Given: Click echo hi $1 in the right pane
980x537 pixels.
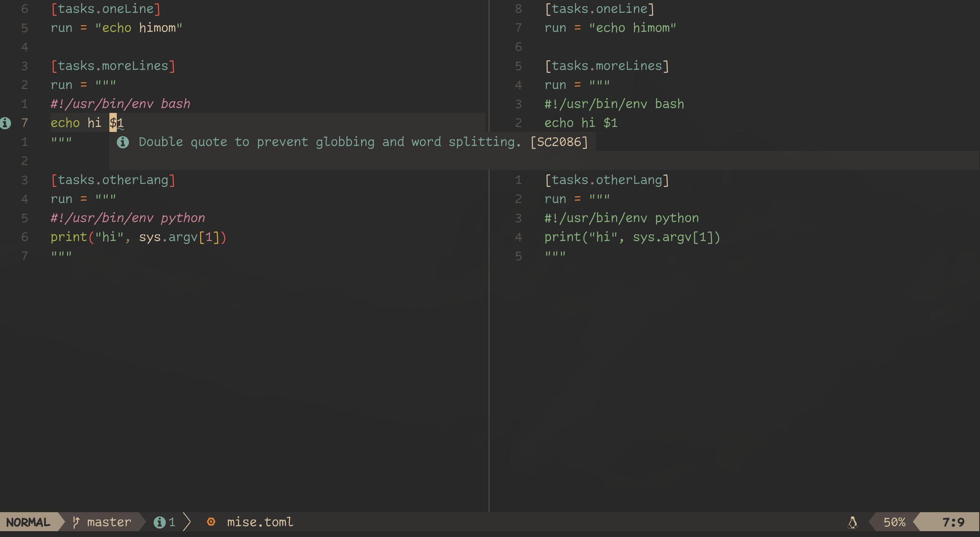Looking at the screenshot, I should (580, 123).
